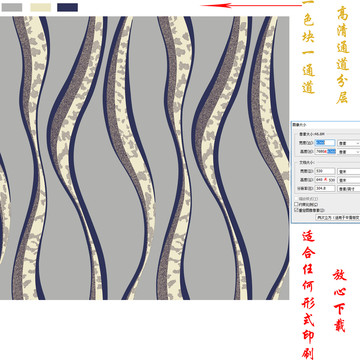This screenshot has height=360, width=360.
Task: Toggle the Scale Styles checkbox
Action: 296,199
